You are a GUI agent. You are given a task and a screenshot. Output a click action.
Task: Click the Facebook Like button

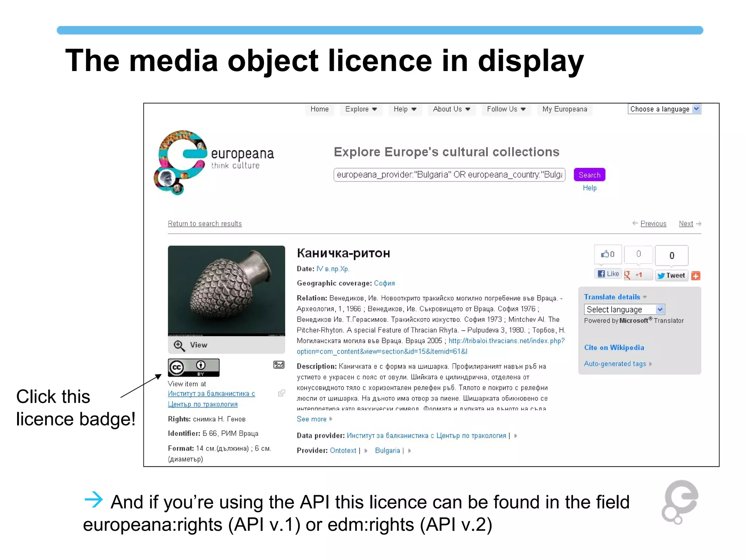click(x=608, y=274)
